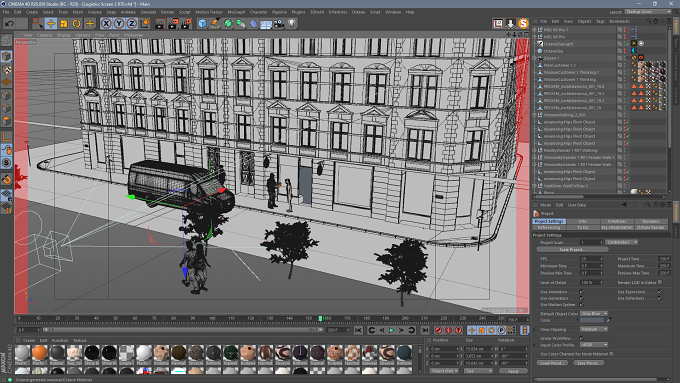Screen dimensions: 680x383
Task: Click the orange Plastic material sphere
Action: click(x=39, y=352)
